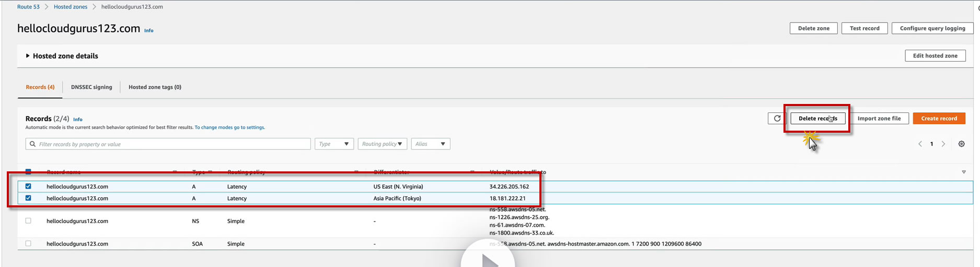
Task: Open table settings gear icon
Action: click(x=961, y=144)
